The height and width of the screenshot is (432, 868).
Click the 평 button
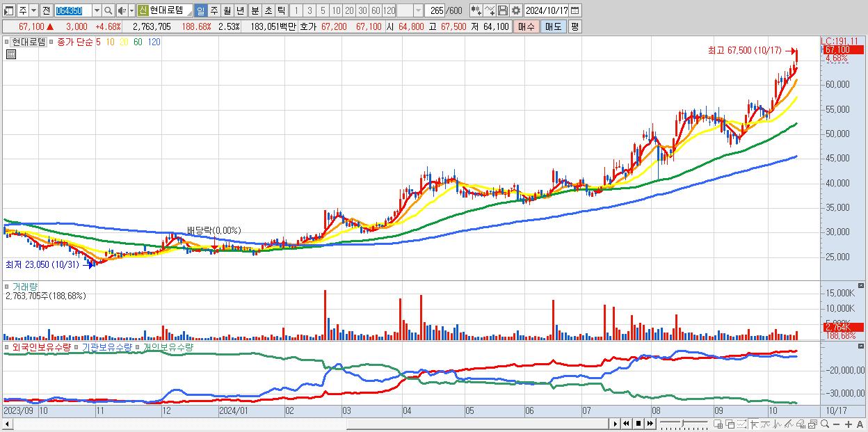574,26
